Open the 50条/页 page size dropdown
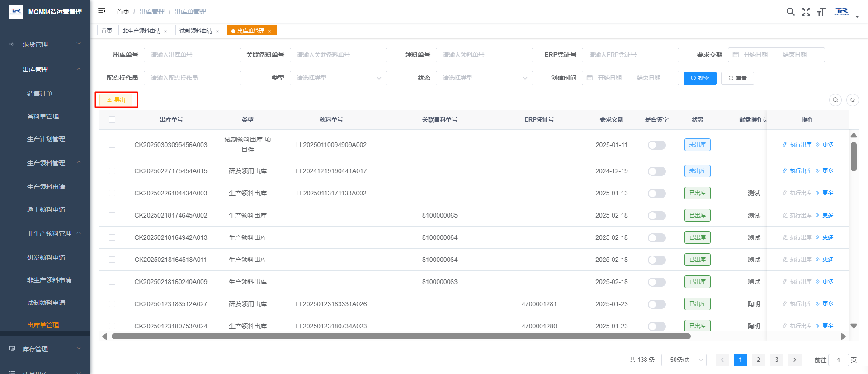The height and width of the screenshot is (374, 868). [684, 360]
